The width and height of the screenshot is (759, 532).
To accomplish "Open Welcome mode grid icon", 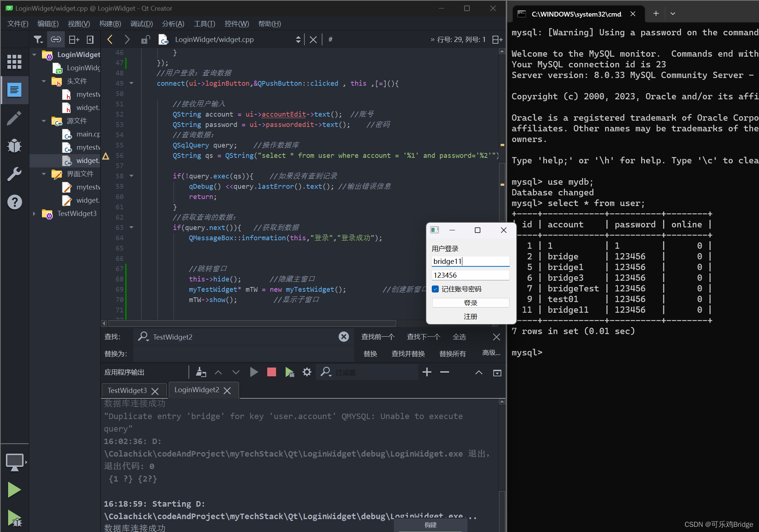I will pyautogui.click(x=14, y=61).
